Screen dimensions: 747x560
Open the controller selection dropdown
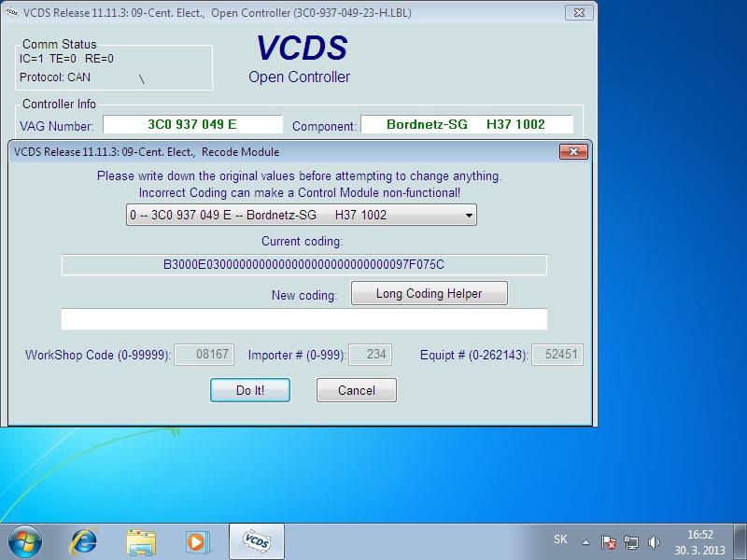(x=301, y=215)
